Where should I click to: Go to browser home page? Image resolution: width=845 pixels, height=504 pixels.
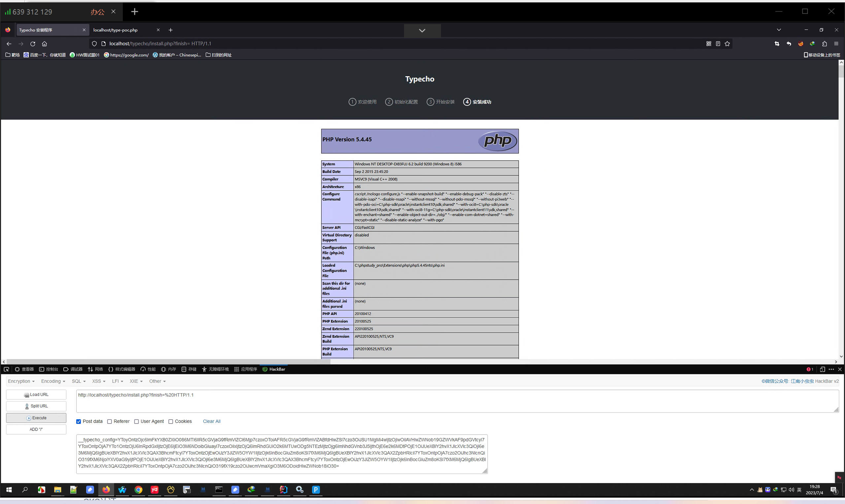[x=45, y=44]
